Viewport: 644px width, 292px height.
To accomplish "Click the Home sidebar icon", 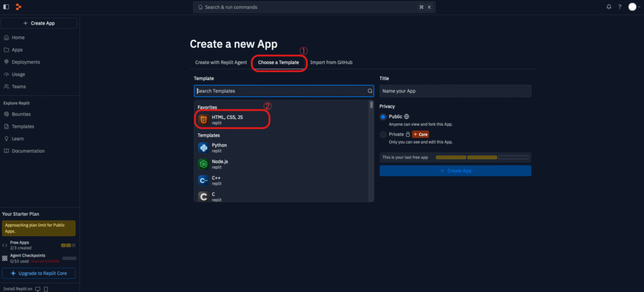I will (x=6, y=37).
